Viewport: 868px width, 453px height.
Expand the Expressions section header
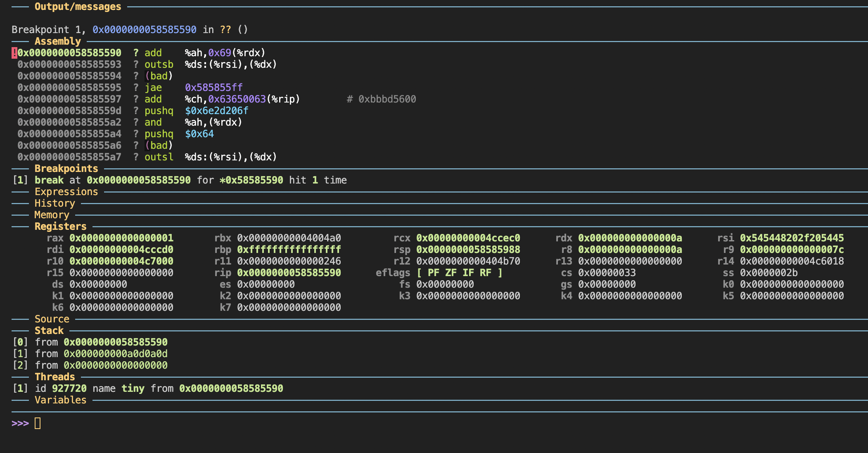coord(66,192)
